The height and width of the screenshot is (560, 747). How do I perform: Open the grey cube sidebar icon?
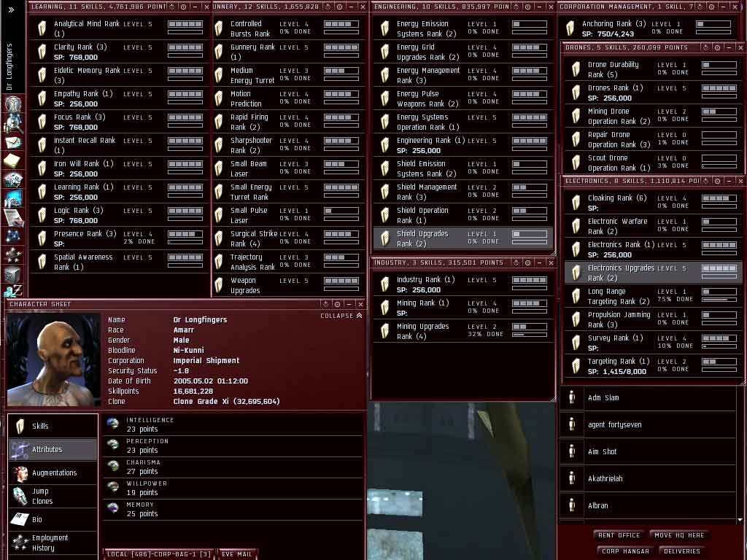[x=13, y=274]
